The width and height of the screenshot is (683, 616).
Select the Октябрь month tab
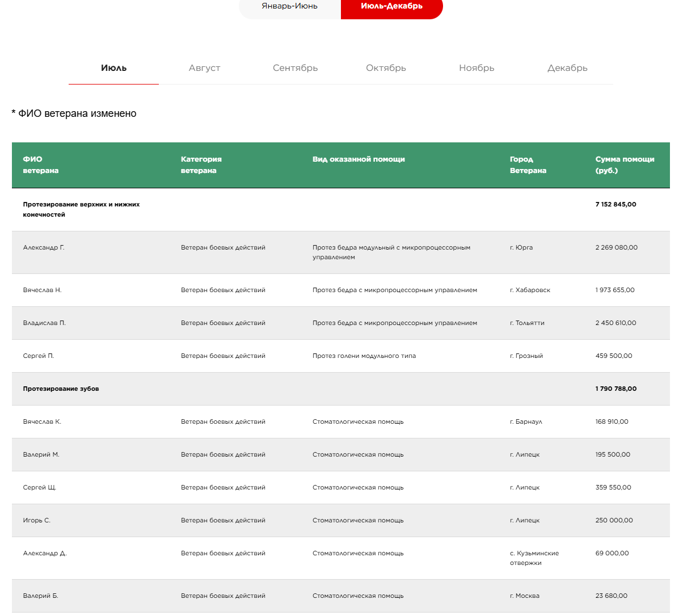(x=386, y=68)
